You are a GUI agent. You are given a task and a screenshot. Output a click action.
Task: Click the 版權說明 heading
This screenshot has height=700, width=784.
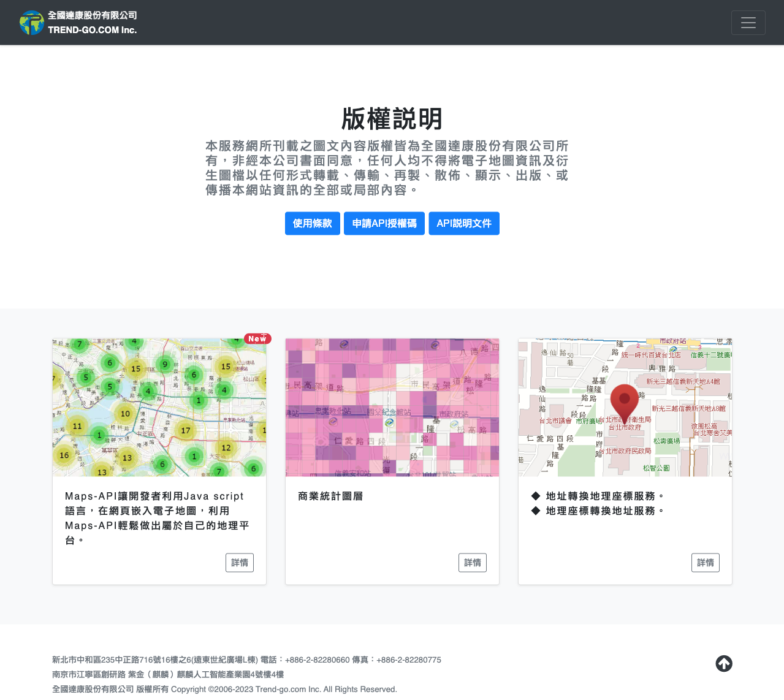click(392, 119)
